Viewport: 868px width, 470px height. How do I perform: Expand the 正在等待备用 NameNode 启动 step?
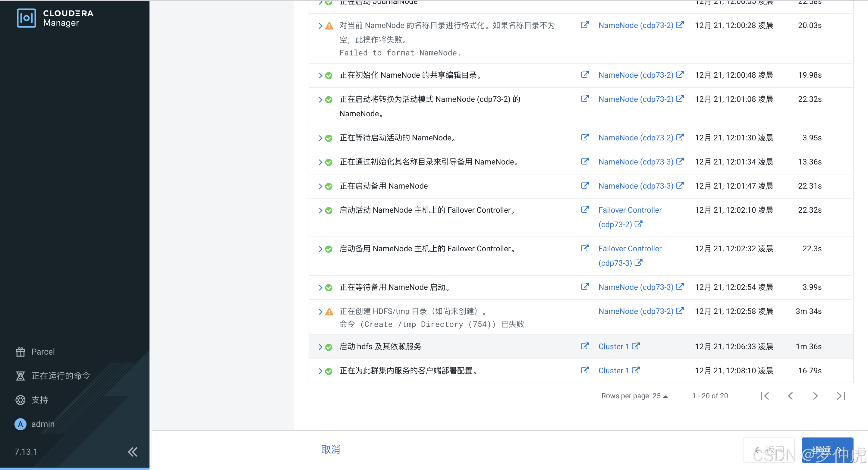point(320,287)
